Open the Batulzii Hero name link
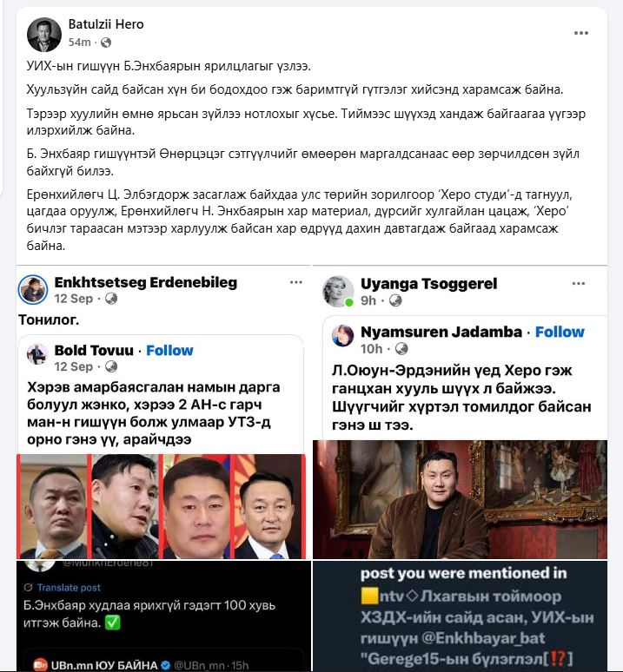The height and width of the screenshot is (672, 623). pyautogui.click(x=106, y=24)
